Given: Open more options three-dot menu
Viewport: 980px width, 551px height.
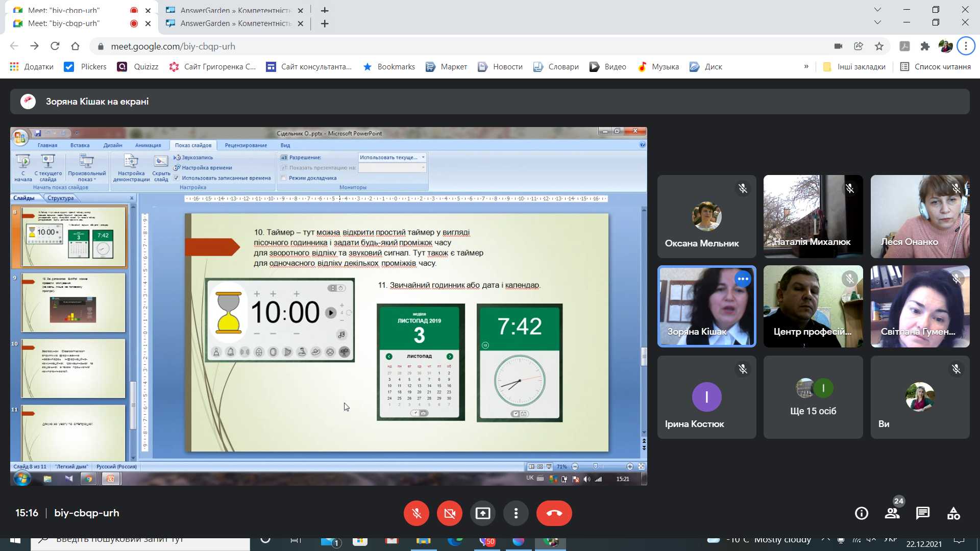Looking at the screenshot, I should tap(516, 513).
